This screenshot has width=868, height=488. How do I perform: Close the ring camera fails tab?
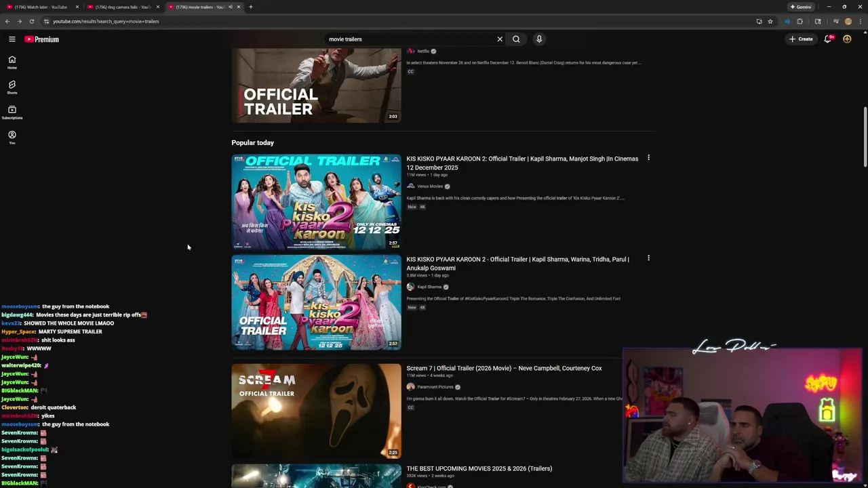click(158, 7)
